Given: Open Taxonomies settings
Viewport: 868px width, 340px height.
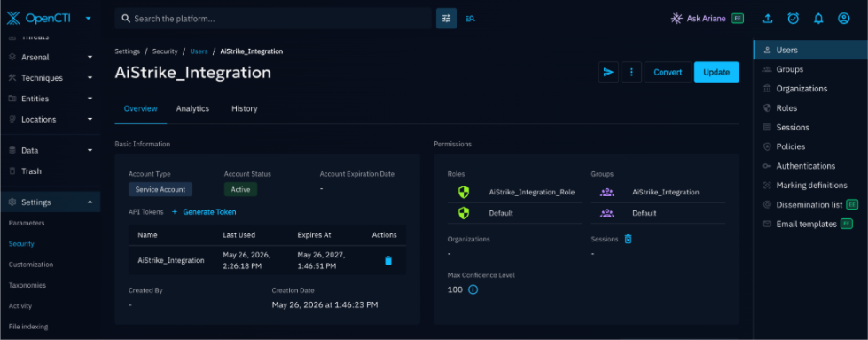Looking at the screenshot, I should tap(27, 285).
